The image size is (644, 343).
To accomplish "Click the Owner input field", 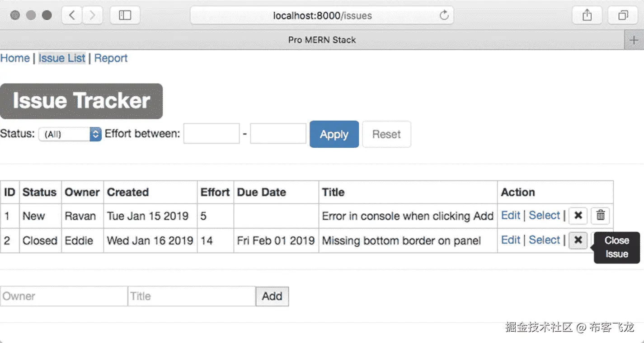I will coord(64,296).
